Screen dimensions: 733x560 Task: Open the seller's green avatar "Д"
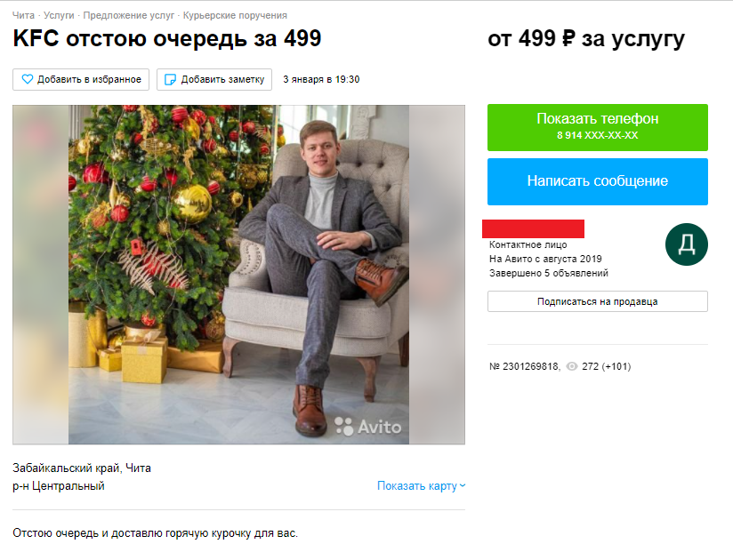tap(686, 244)
